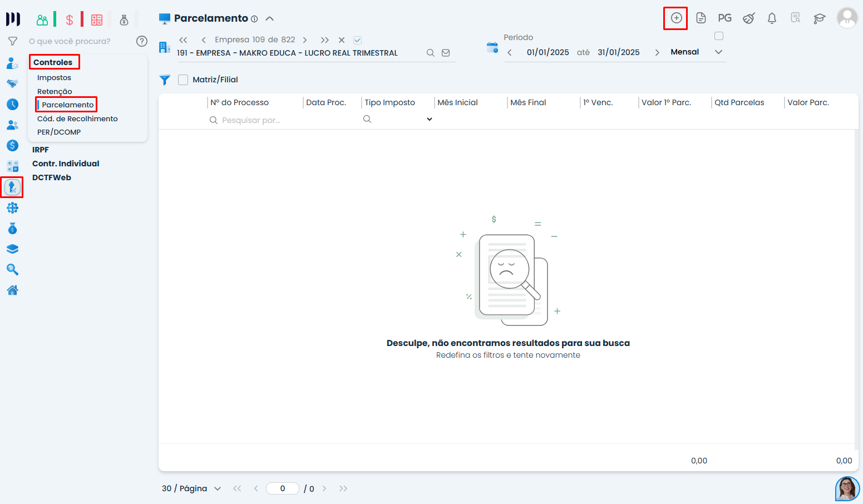863x504 pixels.
Task: Open the virtual assistant avatar
Action: pyautogui.click(x=847, y=488)
